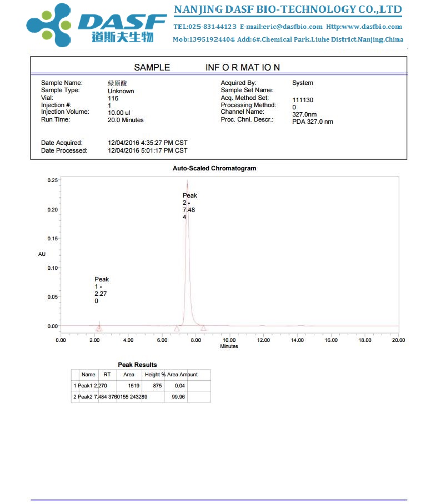The width and height of the screenshot is (436, 504).
Task: Click the red triangle marker at Peak 1
Action: [x=99, y=329]
